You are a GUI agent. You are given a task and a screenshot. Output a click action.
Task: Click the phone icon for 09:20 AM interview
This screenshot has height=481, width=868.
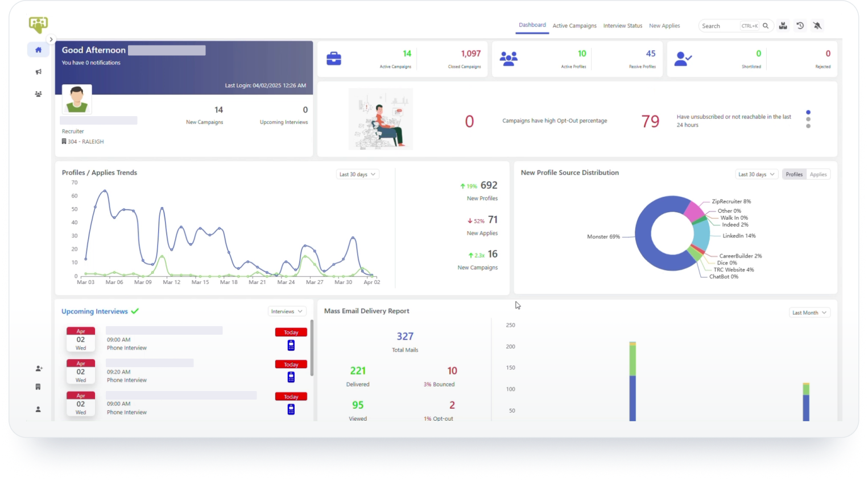point(291,377)
